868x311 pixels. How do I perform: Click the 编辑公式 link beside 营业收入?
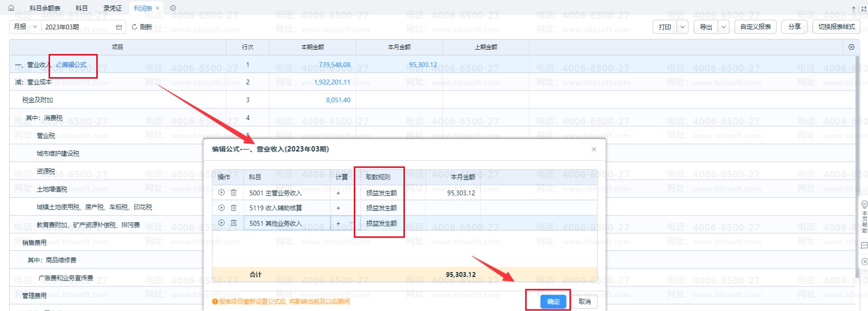71,65
